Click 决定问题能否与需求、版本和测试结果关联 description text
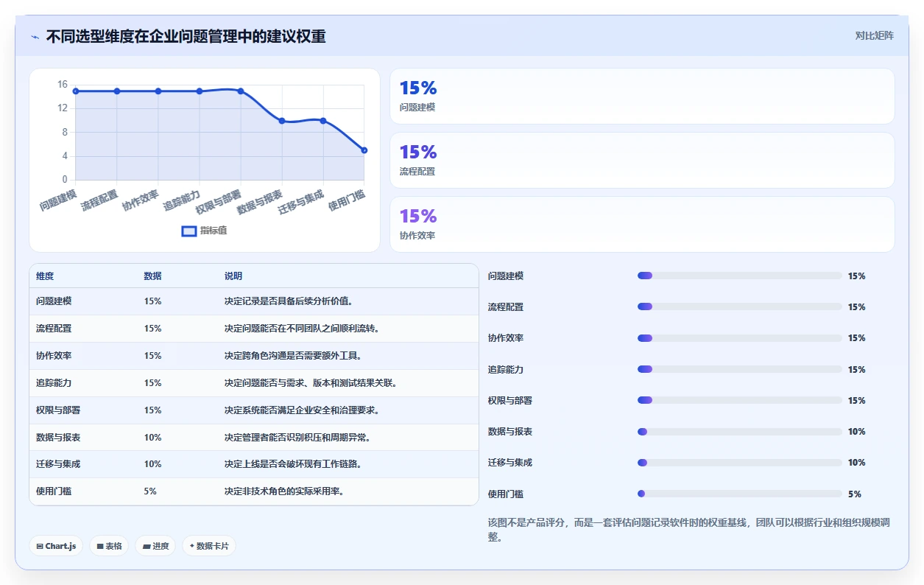Screen dimensions: 924x585 [311, 383]
